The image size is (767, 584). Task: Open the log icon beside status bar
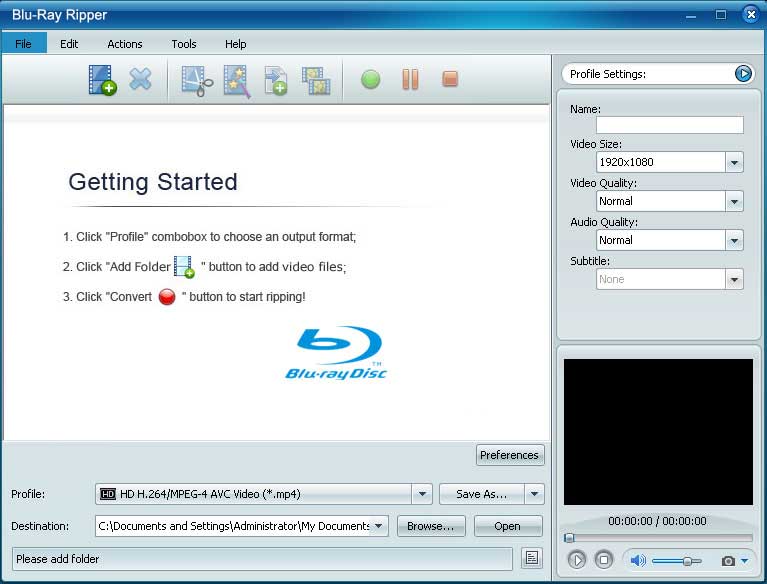(532, 558)
